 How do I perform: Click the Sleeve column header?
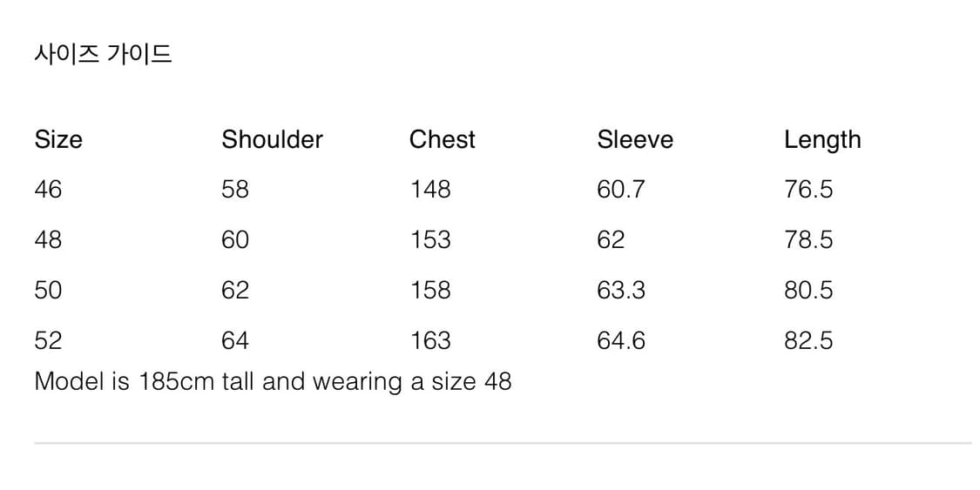pos(635,139)
